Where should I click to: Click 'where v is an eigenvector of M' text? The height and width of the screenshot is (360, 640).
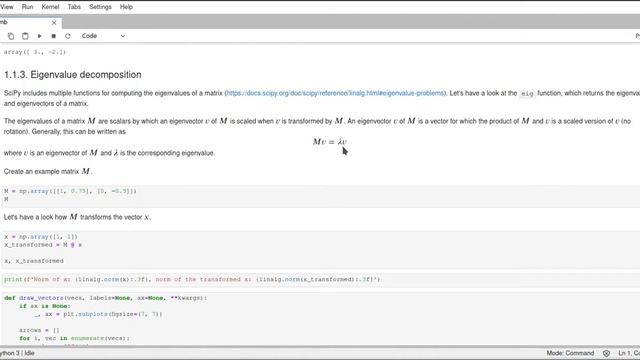pyautogui.click(x=109, y=153)
